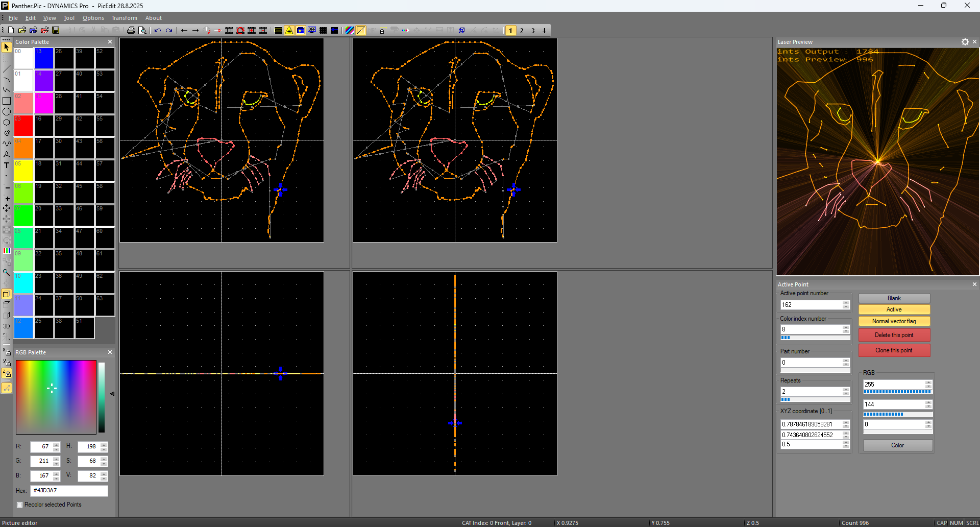The width and height of the screenshot is (980, 527).
Task: Open the Options menu
Action: (93, 18)
